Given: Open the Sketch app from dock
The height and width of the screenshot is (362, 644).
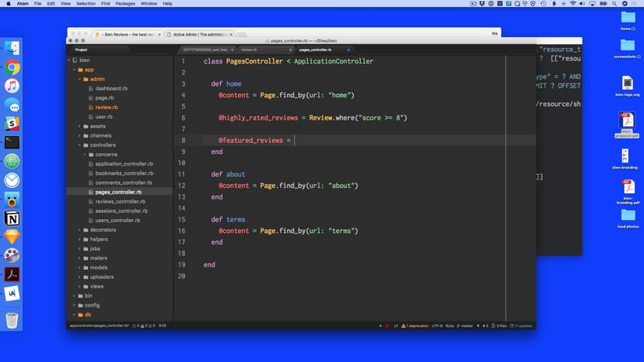Looking at the screenshot, I should coord(12,237).
